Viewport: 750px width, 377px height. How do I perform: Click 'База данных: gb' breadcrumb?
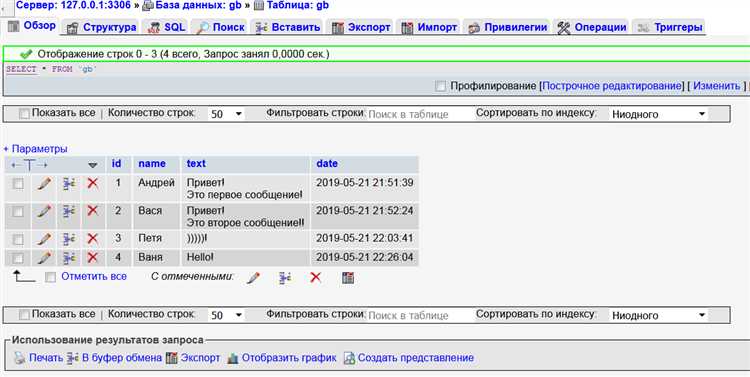click(198, 5)
